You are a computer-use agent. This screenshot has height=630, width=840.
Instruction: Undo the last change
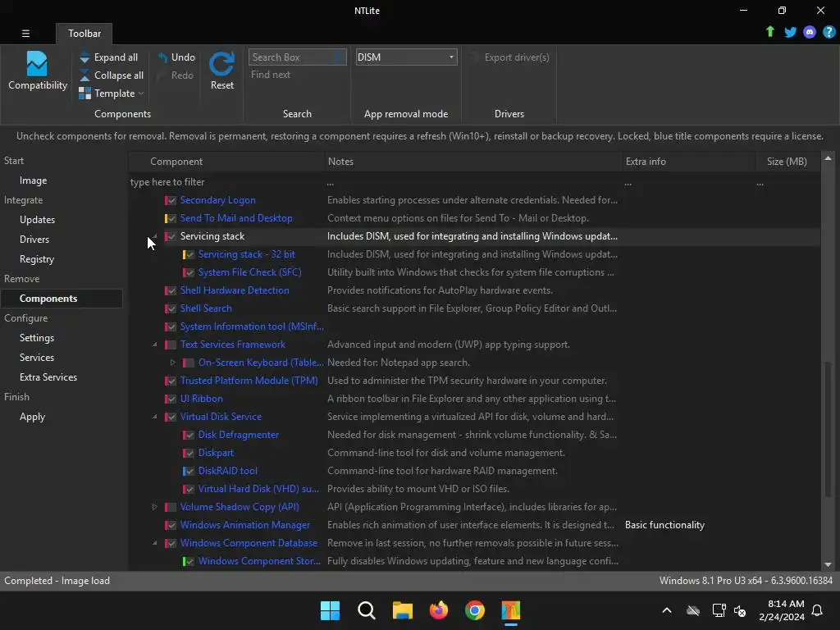[x=176, y=57]
